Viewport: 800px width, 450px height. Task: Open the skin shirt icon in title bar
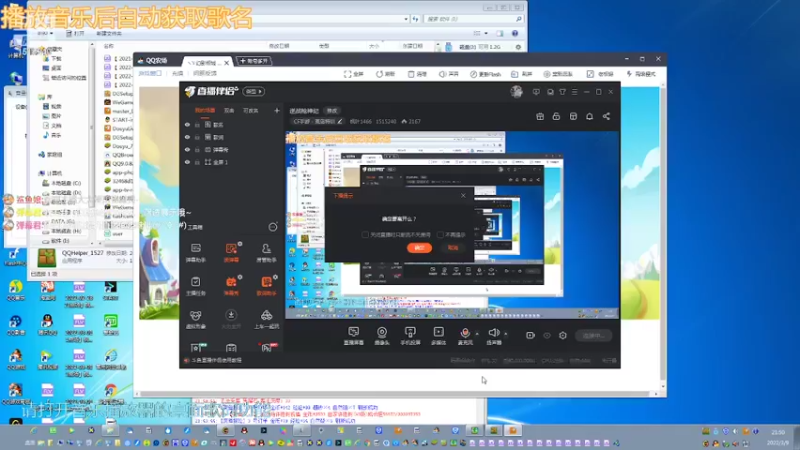coord(562,92)
